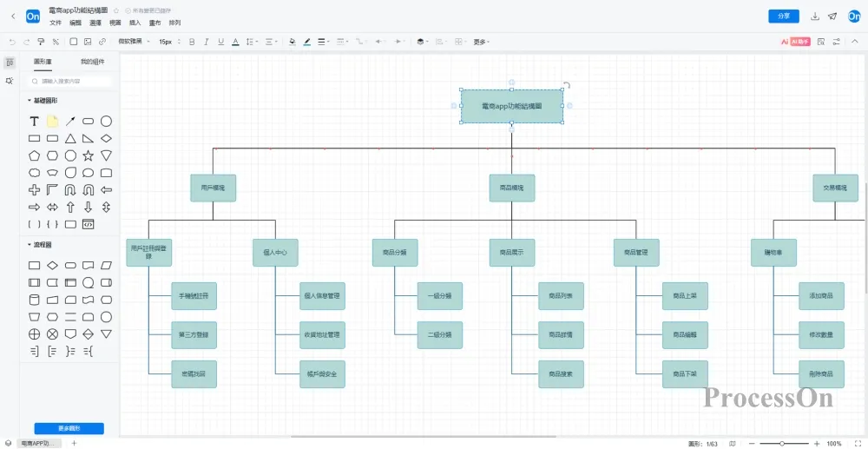The width and height of the screenshot is (868, 449).
Task: Click the blue 分享 button
Action: 783,17
